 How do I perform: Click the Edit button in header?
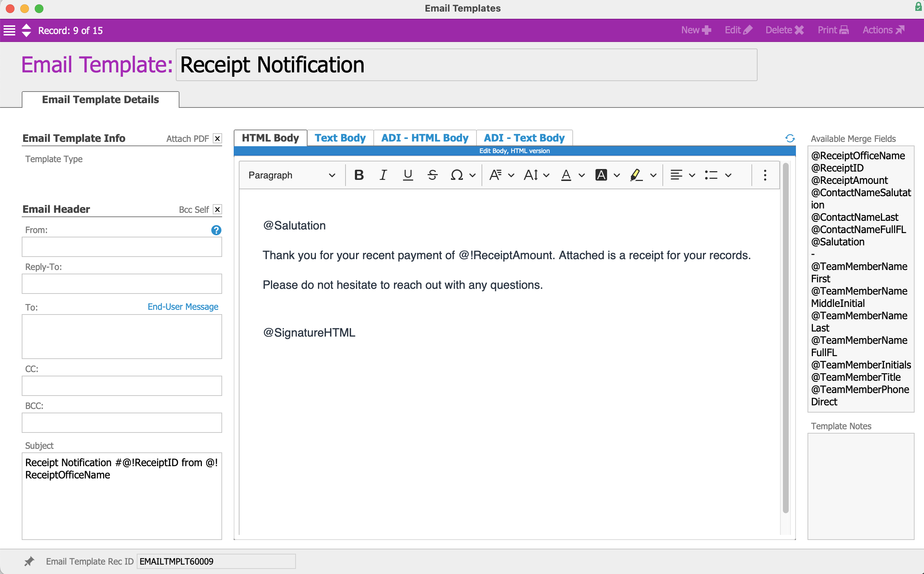coord(738,30)
